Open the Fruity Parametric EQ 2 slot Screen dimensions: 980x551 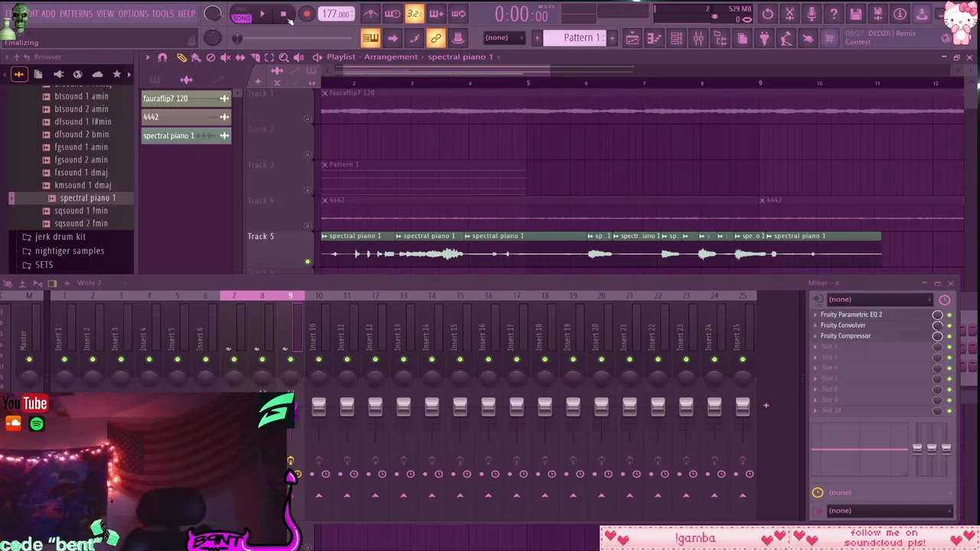click(x=851, y=315)
